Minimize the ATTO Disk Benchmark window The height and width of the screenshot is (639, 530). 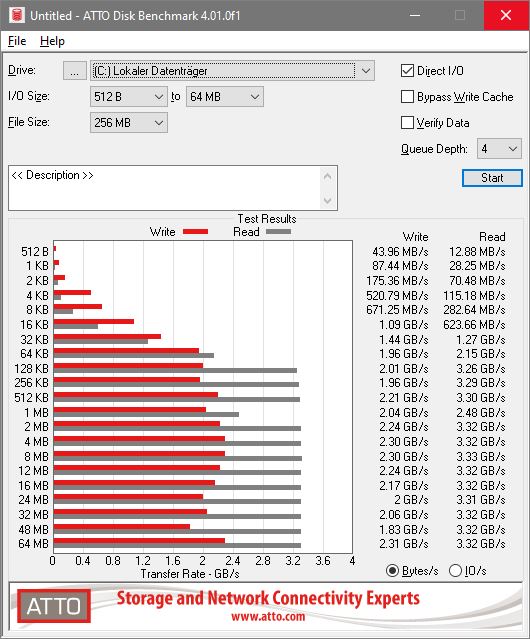click(x=415, y=15)
